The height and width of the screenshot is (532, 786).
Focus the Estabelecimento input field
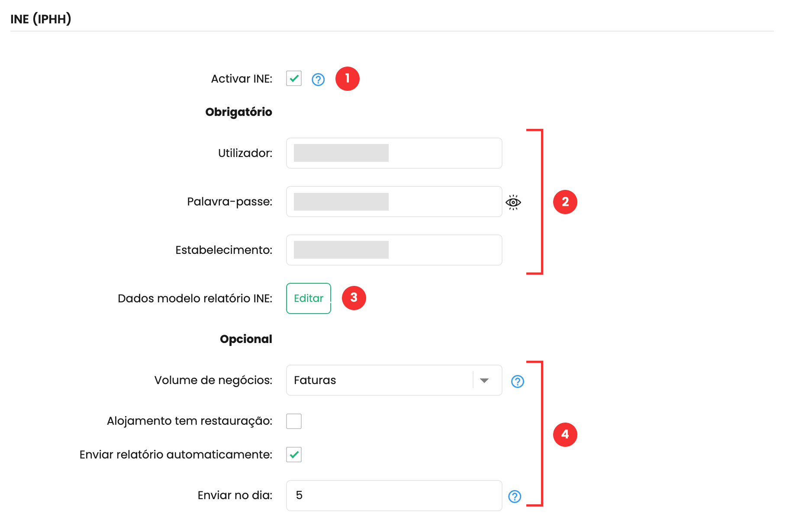click(x=394, y=250)
